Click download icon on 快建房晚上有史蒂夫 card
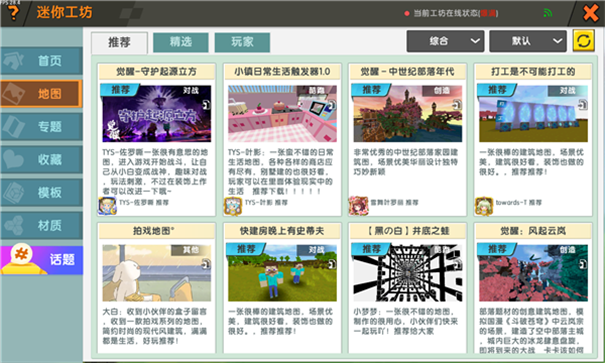This screenshot has width=605, height=363. (x=332, y=264)
